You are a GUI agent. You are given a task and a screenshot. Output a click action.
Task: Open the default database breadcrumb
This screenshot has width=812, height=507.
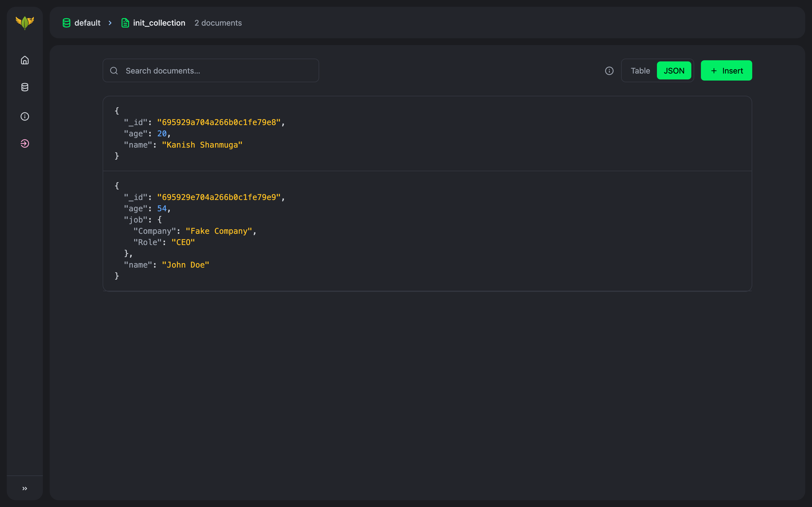[87, 23]
